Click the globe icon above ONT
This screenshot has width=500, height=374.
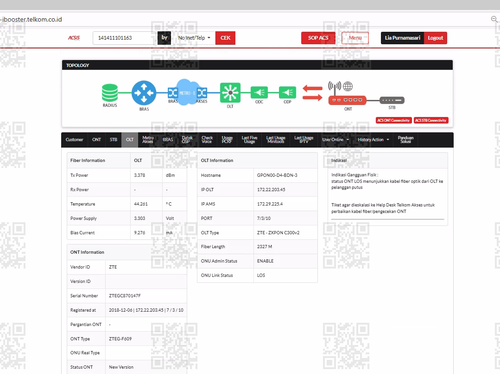[348, 86]
